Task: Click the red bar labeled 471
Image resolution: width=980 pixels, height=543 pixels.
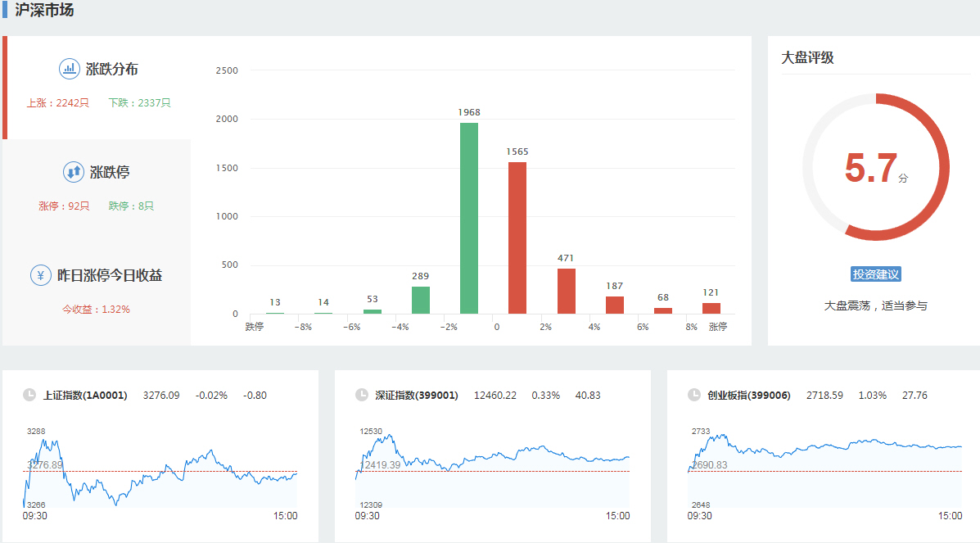Action: [x=566, y=291]
